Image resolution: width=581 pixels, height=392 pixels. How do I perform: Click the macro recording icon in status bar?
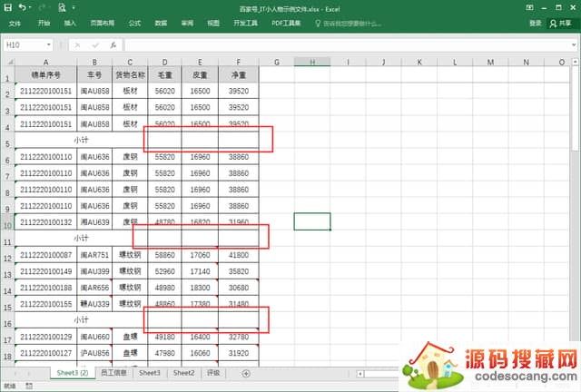[29, 387]
